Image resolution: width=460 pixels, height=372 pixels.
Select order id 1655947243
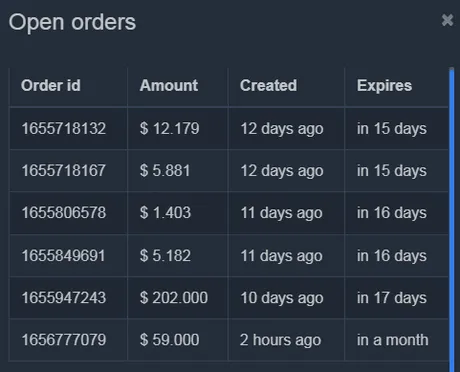tap(64, 298)
